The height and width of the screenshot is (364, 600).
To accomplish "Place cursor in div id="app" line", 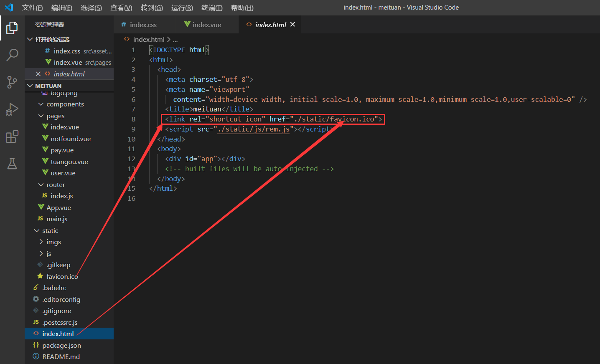I will pyautogui.click(x=205, y=159).
